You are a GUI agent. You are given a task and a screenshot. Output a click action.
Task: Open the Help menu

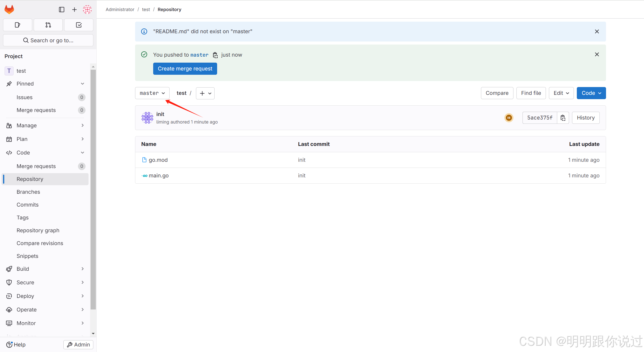[16, 345]
